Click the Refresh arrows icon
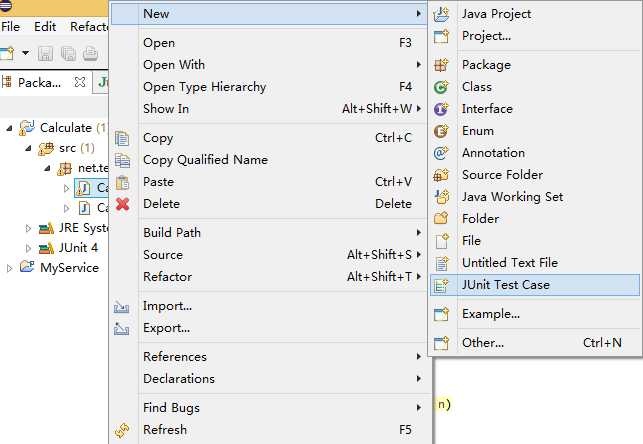The image size is (643, 444). pyautogui.click(x=122, y=430)
